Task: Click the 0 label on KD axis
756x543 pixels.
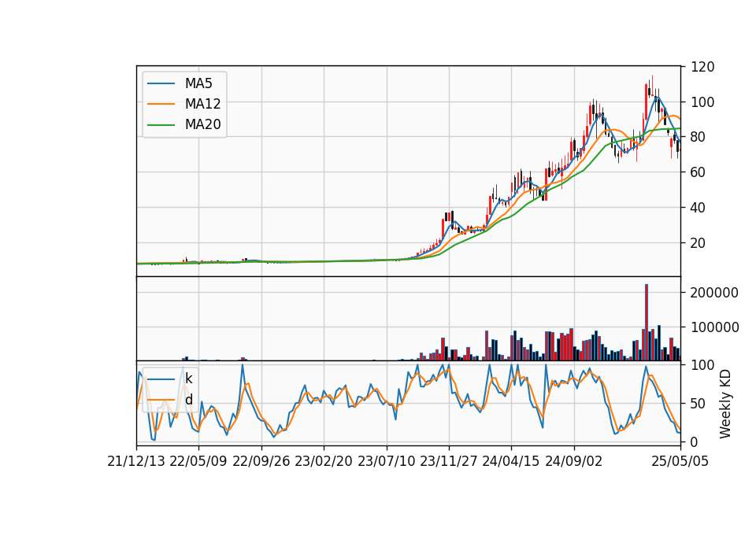Action: coord(695,441)
